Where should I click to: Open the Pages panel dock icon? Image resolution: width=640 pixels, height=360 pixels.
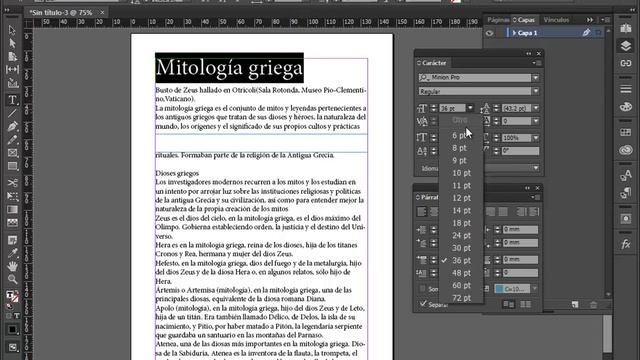coord(626,28)
